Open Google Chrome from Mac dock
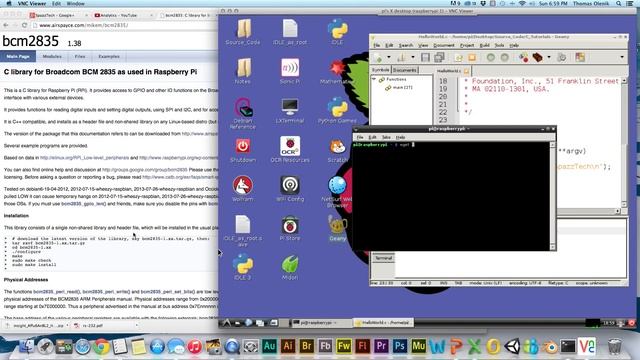This screenshot has height=360, width=640. click(x=101, y=347)
